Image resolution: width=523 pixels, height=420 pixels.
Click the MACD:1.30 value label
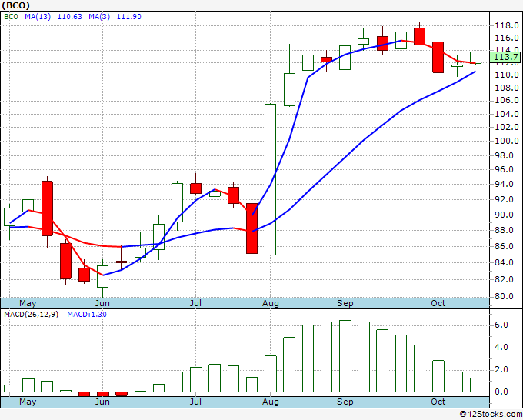pos(87,315)
